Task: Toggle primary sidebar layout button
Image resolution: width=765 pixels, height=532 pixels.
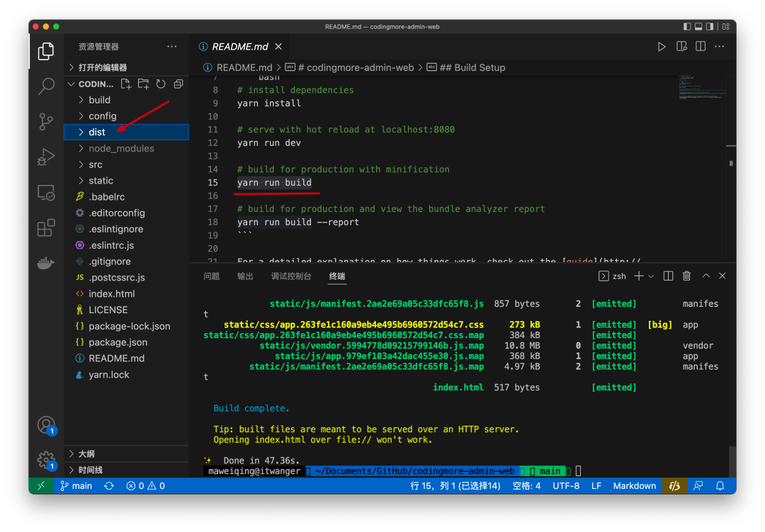Action: click(687, 26)
